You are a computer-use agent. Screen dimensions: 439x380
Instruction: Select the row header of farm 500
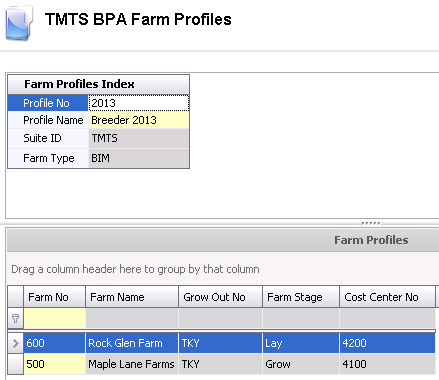(15, 364)
